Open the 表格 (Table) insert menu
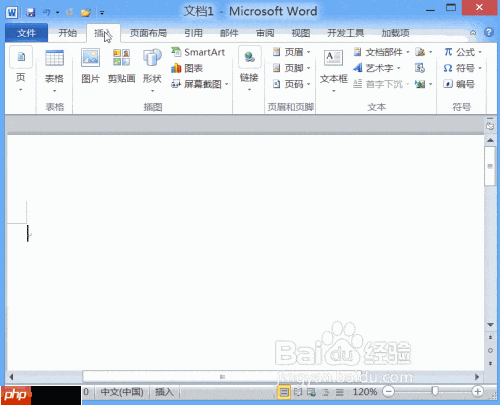This screenshot has width=500, height=405. [x=54, y=71]
